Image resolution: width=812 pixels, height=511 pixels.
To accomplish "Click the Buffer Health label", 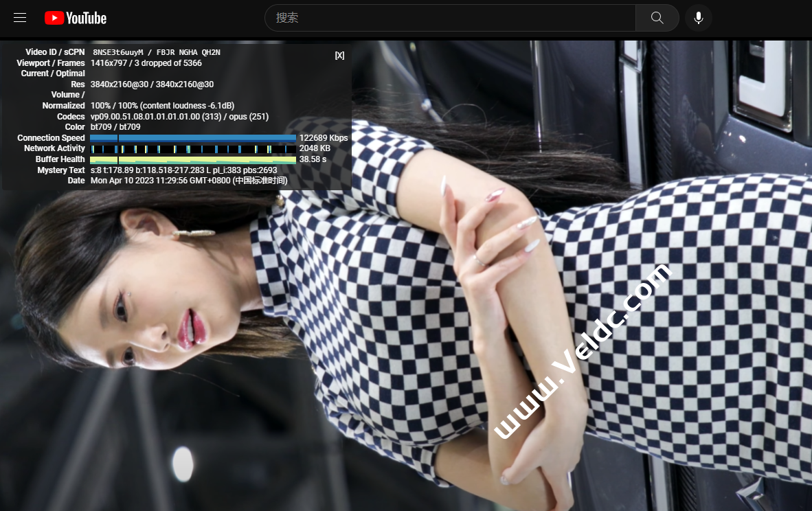I will tap(60, 159).
